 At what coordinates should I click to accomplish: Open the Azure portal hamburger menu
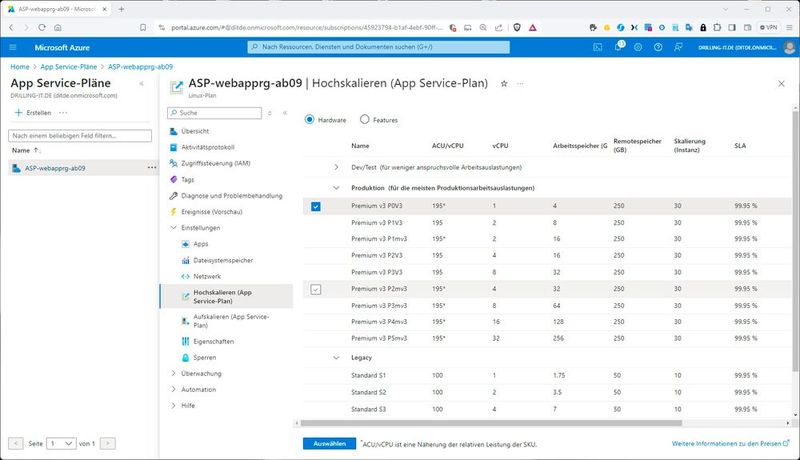click(x=13, y=47)
